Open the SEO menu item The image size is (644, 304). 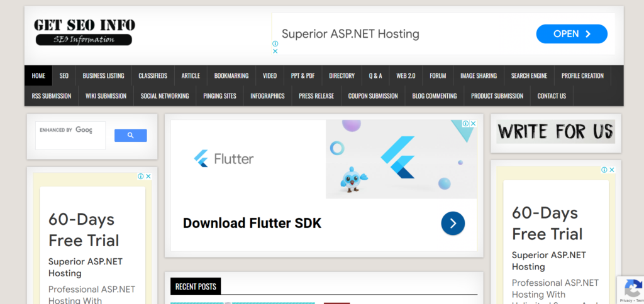coord(64,75)
